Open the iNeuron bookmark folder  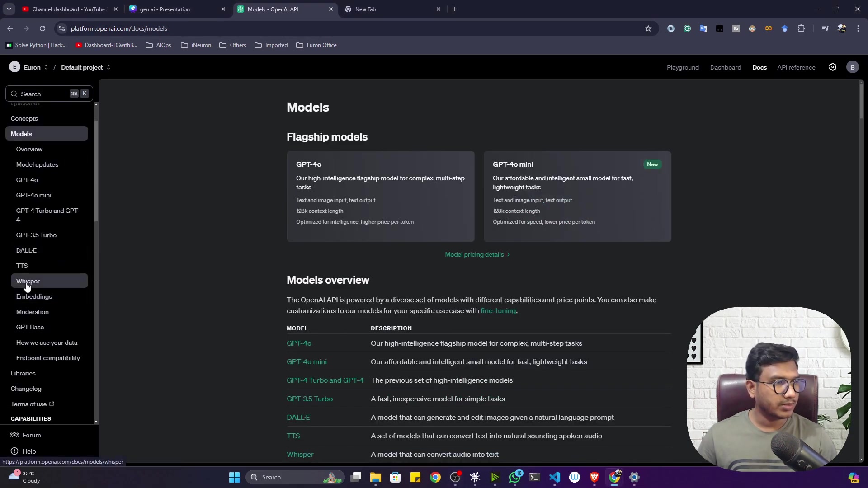[196, 45]
